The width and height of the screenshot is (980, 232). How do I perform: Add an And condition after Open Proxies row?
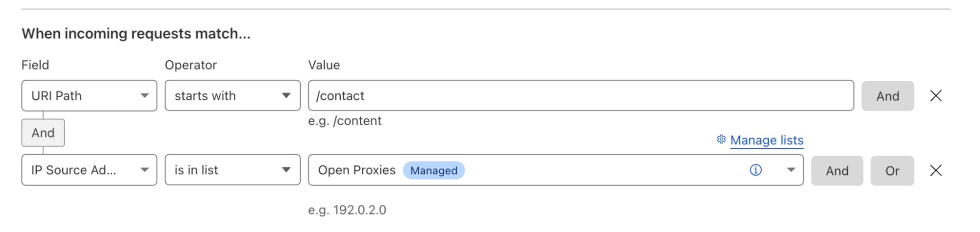pyautogui.click(x=837, y=171)
